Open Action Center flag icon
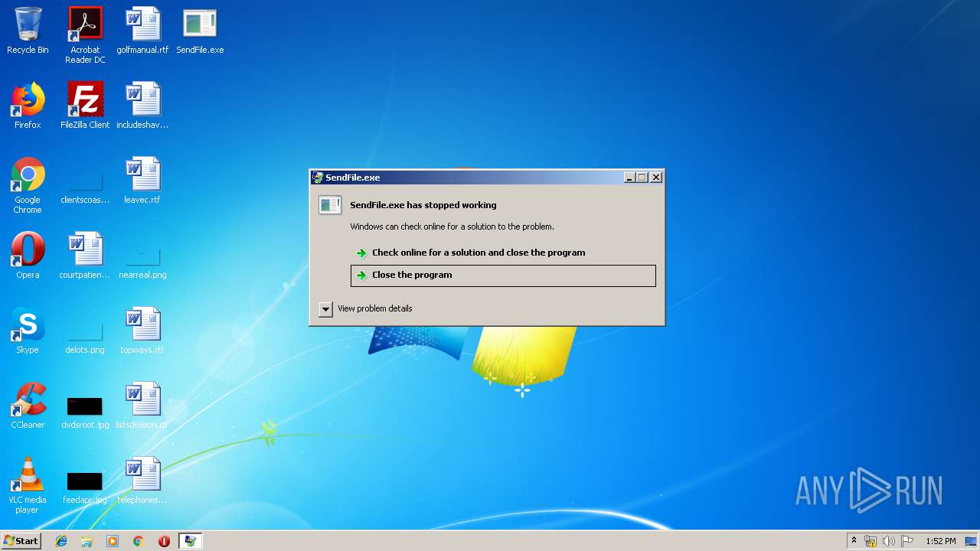Viewport: 980px width, 551px height. [x=907, y=541]
